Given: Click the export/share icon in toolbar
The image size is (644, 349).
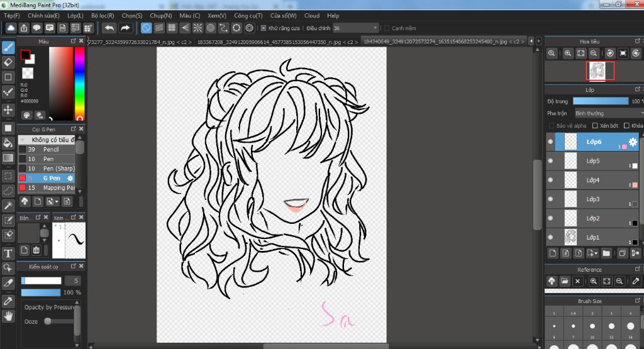Looking at the screenshot, I should pos(24,28).
